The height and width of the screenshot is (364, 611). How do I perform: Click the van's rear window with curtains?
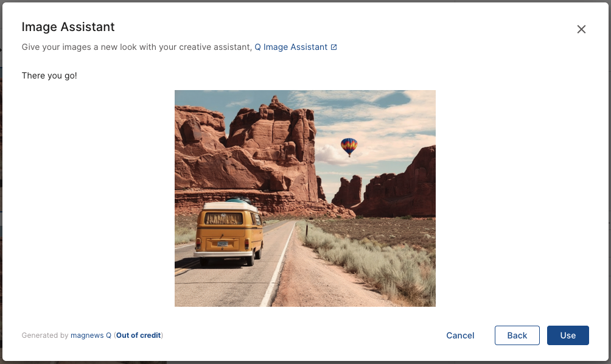tap(224, 219)
